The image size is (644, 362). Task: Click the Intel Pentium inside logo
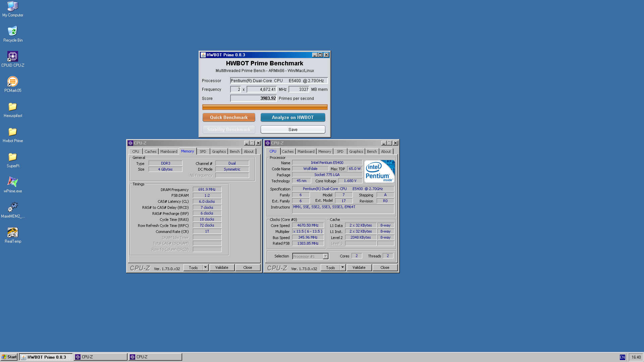click(x=379, y=171)
